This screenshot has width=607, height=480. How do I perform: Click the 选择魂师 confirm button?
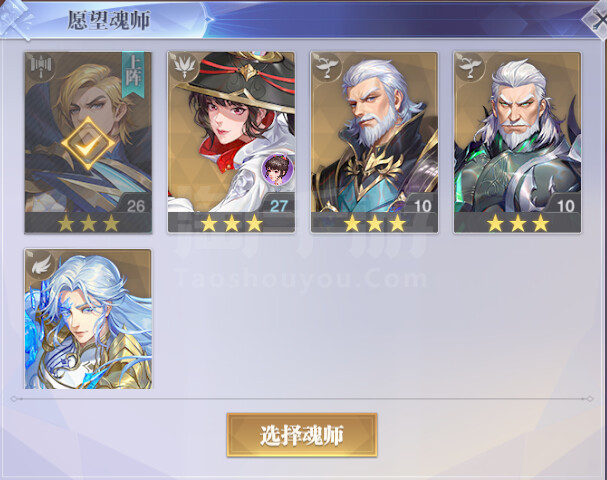(302, 435)
